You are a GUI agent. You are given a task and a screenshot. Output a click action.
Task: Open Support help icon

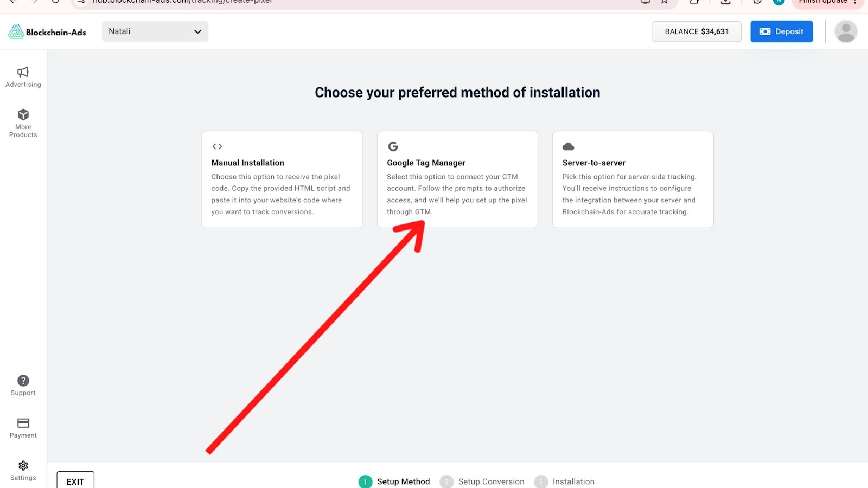point(23,381)
